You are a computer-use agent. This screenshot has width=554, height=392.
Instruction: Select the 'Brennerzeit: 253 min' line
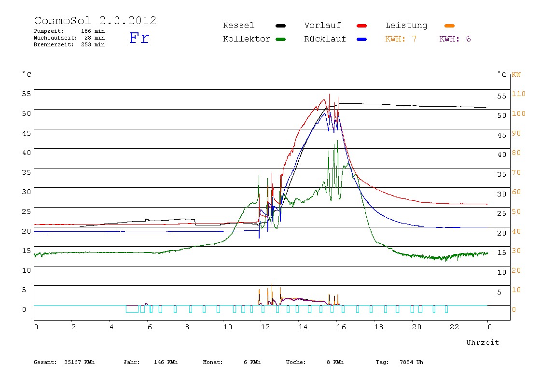pyautogui.click(x=69, y=44)
